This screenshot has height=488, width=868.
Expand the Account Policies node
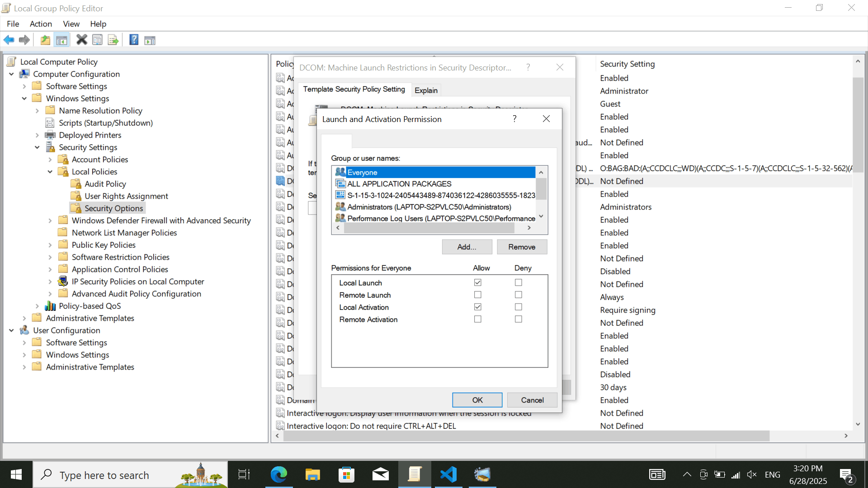pyautogui.click(x=50, y=160)
